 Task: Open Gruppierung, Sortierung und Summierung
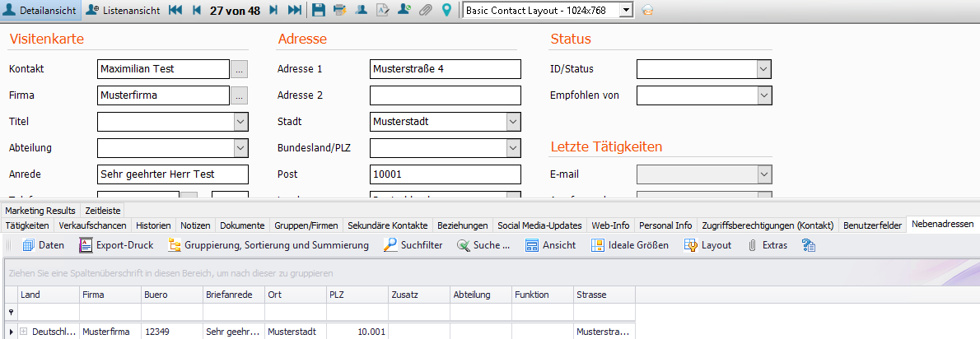point(268,245)
